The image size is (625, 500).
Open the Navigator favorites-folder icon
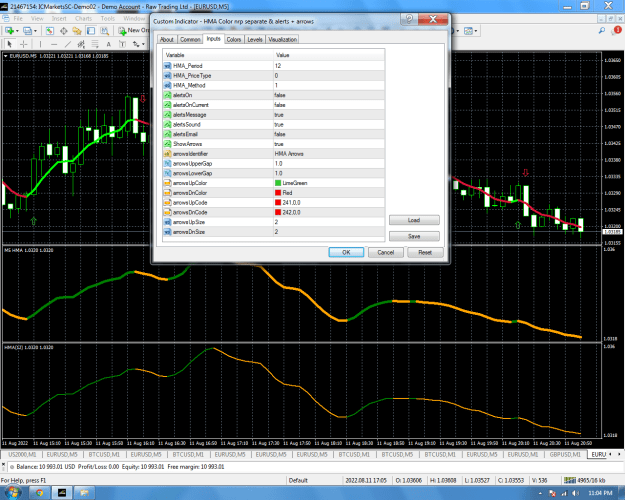(77, 31)
